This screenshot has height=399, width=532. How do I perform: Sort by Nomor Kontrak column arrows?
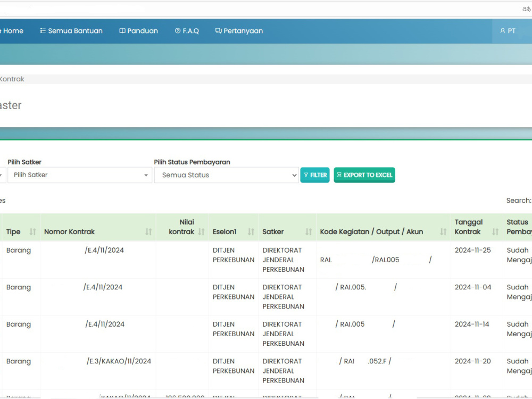[x=148, y=232]
